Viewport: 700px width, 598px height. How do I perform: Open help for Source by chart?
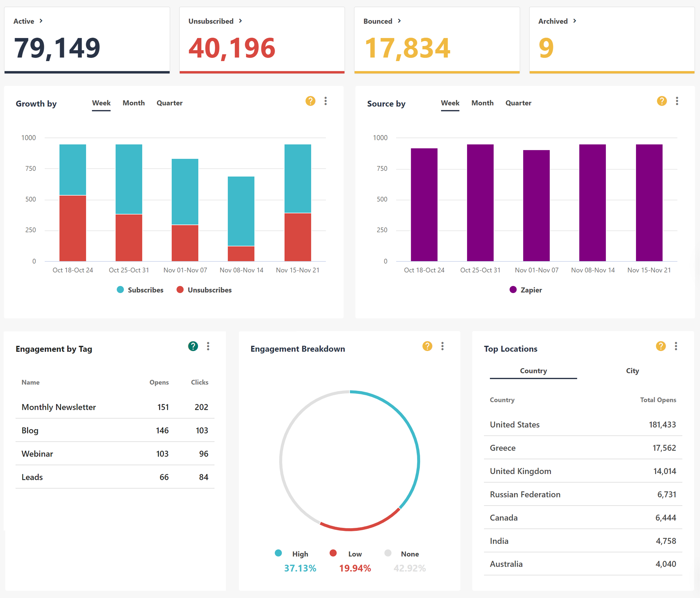[x=662, y=101]
